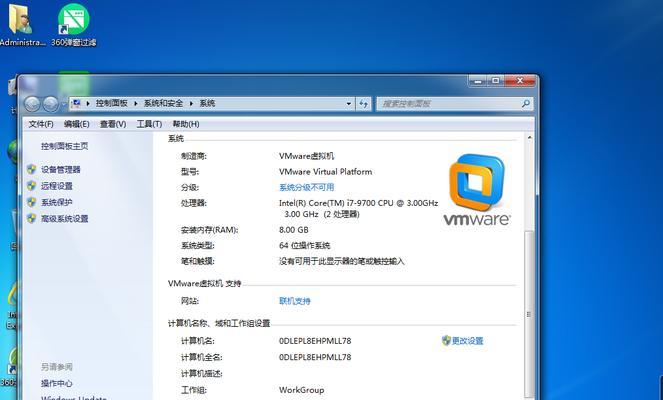The height and width of the screenshot is (400, 663).
Task: Open 设备管理器 from sidebar
Action: pyautogui.click(x=60, y=170)
